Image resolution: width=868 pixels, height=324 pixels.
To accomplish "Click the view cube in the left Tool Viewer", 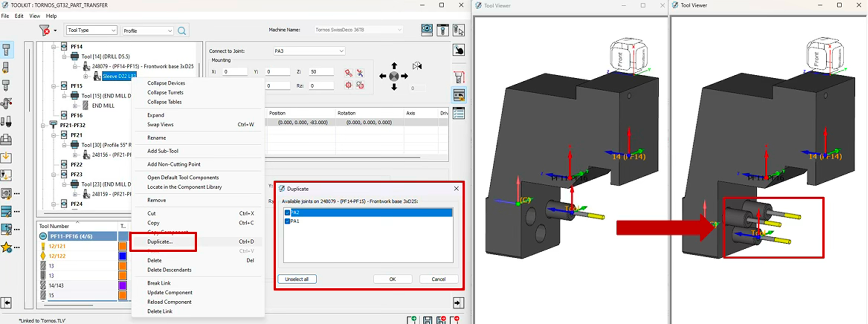I will tap(629, 54).
